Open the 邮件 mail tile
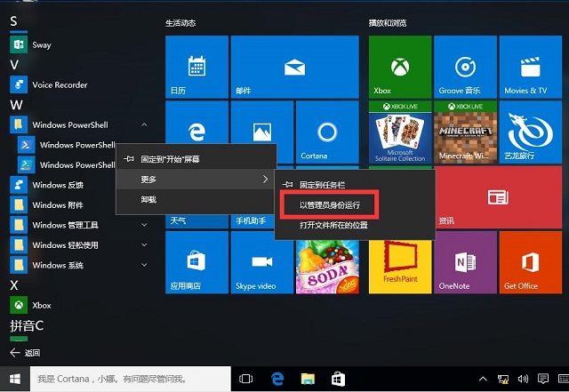 point(294,67)
